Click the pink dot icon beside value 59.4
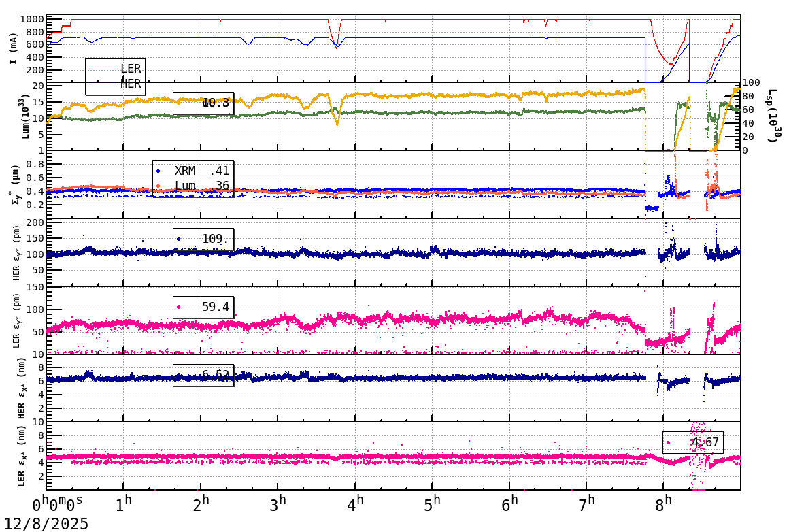 (179, 307)
